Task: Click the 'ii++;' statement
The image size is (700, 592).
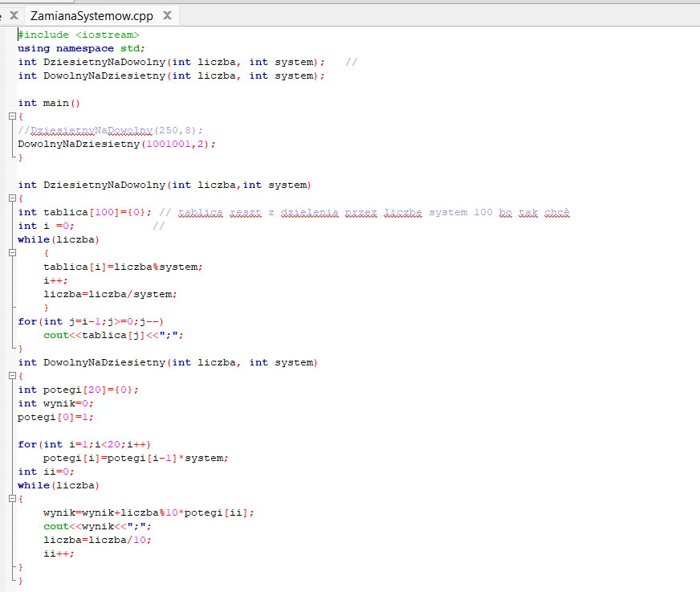Action: coord(59,554)
